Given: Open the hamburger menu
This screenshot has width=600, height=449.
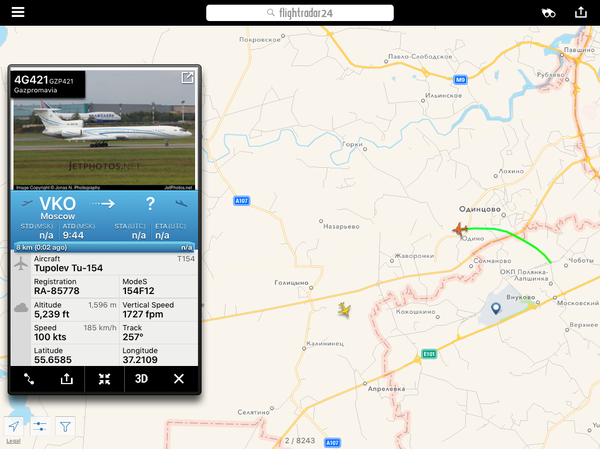Looking at the screenshot, I should tap(18, 12).
